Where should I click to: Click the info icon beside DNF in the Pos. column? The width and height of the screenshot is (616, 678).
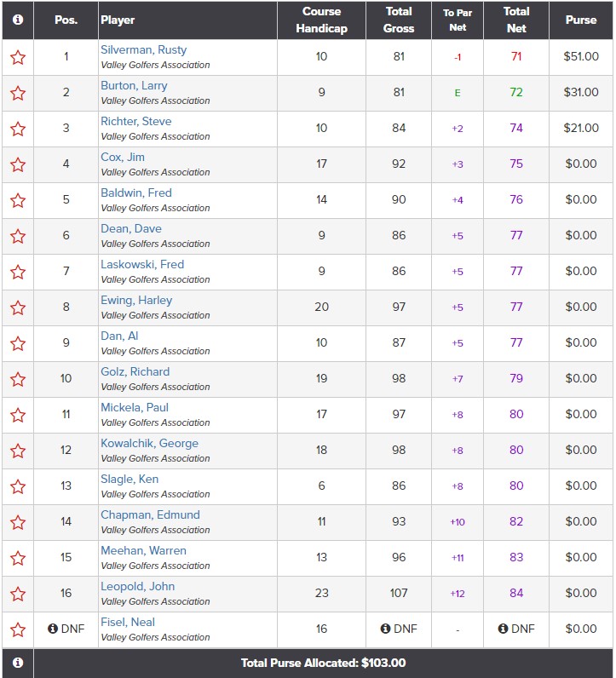pyautogui.click(x=53, y=629)
